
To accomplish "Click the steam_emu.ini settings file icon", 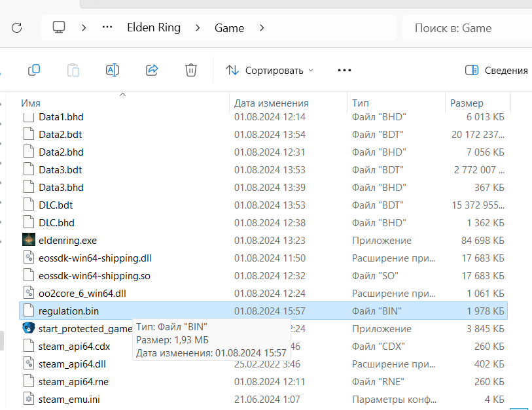I will [29, 398].
